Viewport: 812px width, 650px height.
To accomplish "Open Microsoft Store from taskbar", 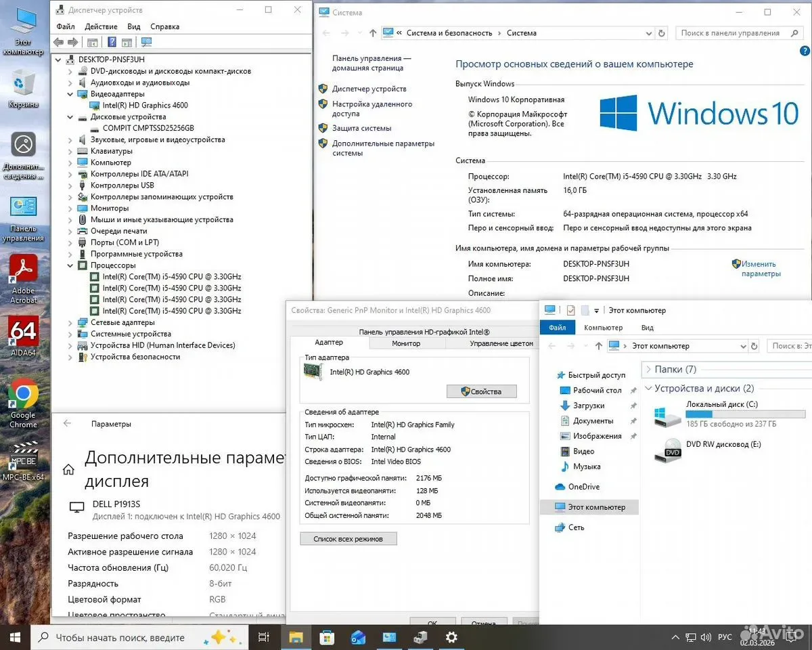I will (x=327, y=637).
